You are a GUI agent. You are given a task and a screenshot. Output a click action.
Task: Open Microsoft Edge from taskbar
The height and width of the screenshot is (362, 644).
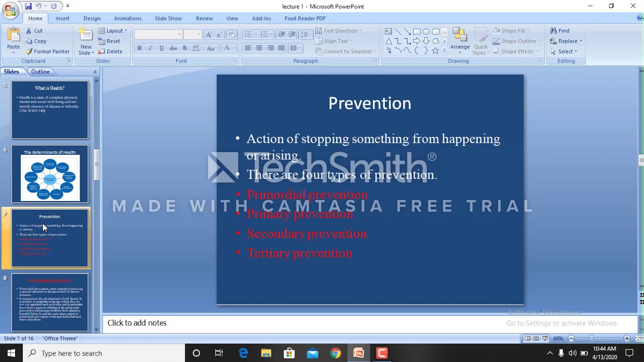[x=243, y=353]
